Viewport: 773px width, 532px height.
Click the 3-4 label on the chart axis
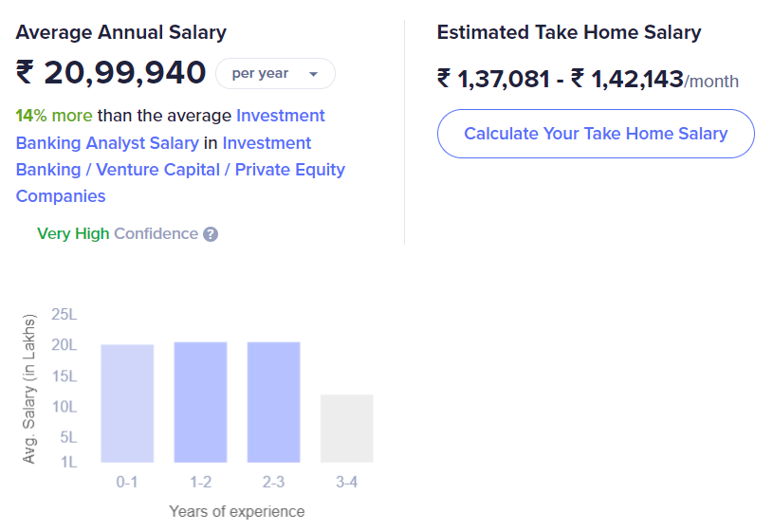tap(346, 482)
